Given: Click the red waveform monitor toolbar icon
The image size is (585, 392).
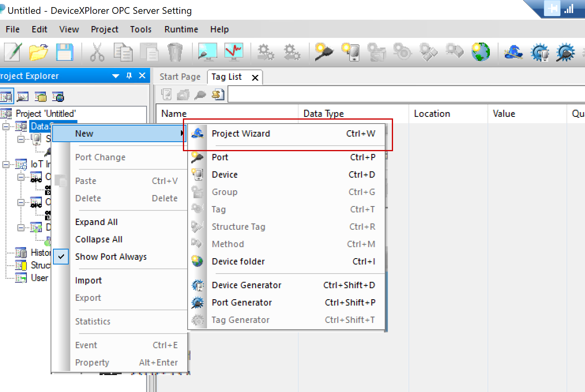Looking at the screenshot, I should tap(234, 52).
